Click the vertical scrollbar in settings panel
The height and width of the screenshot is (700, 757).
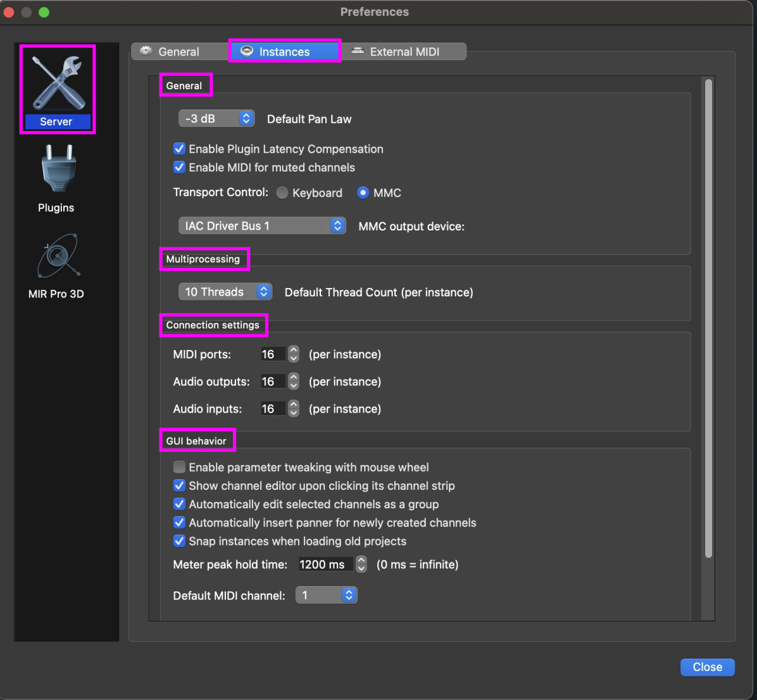pos(708,316)
